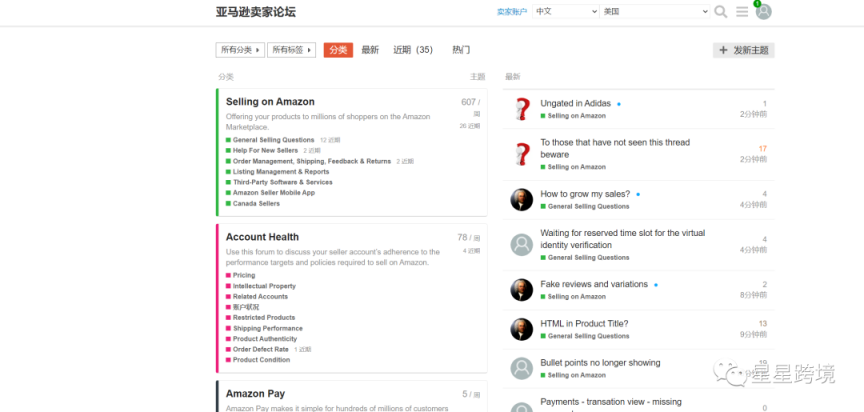Viewport: 864px width, 412px height.
Task: Switch to the 最新 tab
Action: [370, 50]
